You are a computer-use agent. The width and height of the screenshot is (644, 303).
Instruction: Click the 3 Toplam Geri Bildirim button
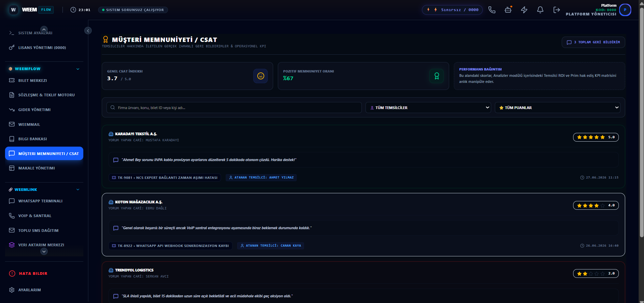click(593, 42)
